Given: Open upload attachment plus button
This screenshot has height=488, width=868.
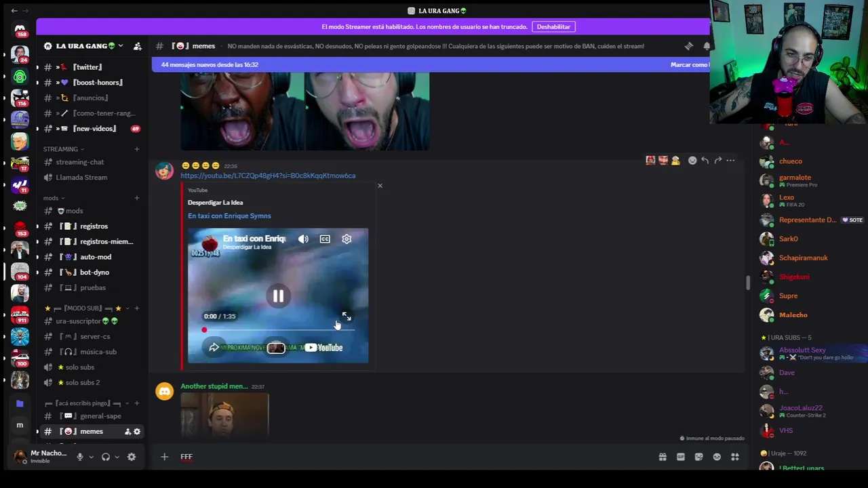Looking at the screenshot, I should coord(164,457).
